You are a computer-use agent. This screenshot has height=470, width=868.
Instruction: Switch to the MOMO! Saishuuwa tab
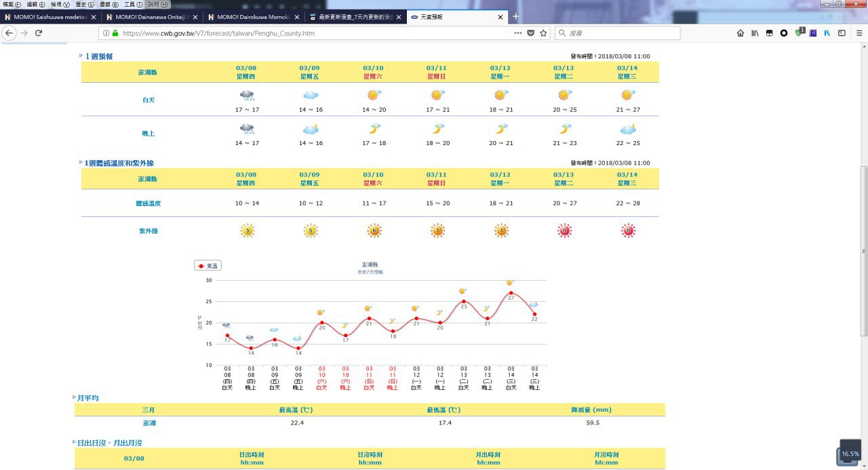47,17
